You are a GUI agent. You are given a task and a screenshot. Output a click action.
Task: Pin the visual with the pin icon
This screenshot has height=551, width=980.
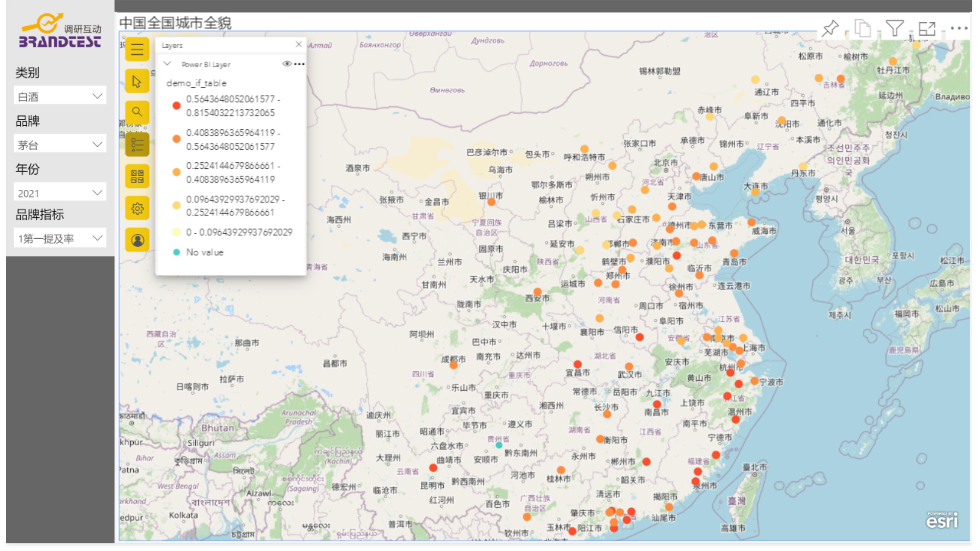coord(830,28)
